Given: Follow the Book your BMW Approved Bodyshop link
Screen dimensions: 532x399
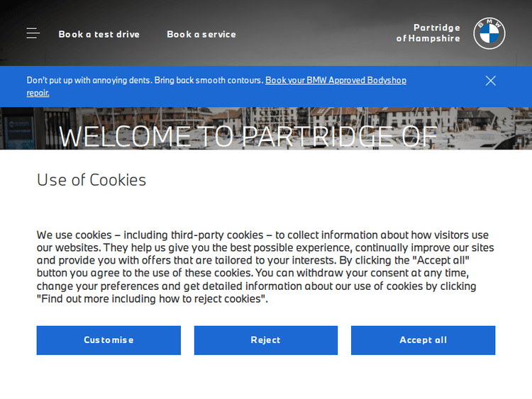Looking at the screenshot, I should point(336,80).
